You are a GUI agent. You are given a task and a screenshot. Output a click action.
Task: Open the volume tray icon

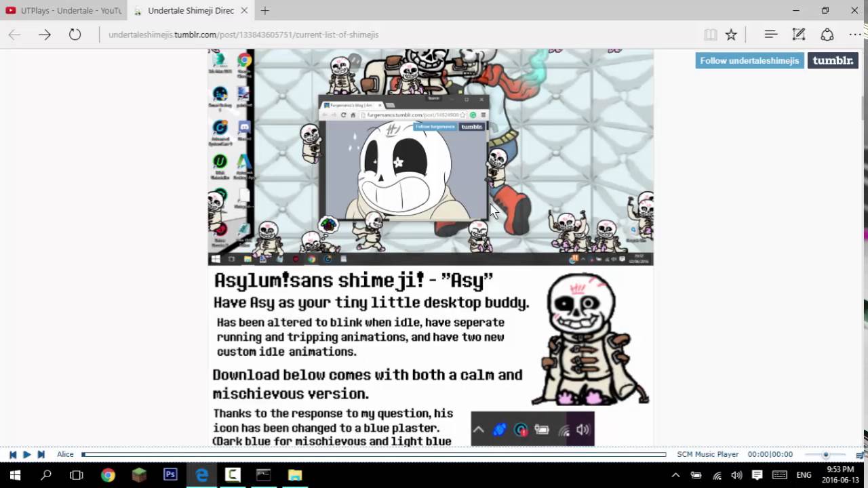tap(736, 475)
